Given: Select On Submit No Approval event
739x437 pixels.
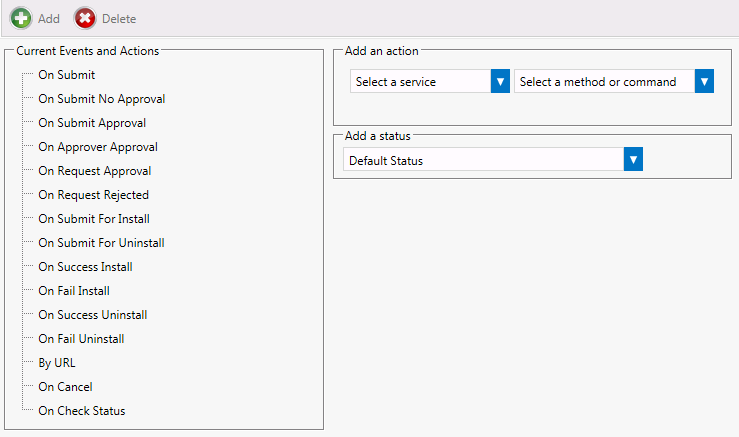Looking at the screenshot, I should click(101, 99).
